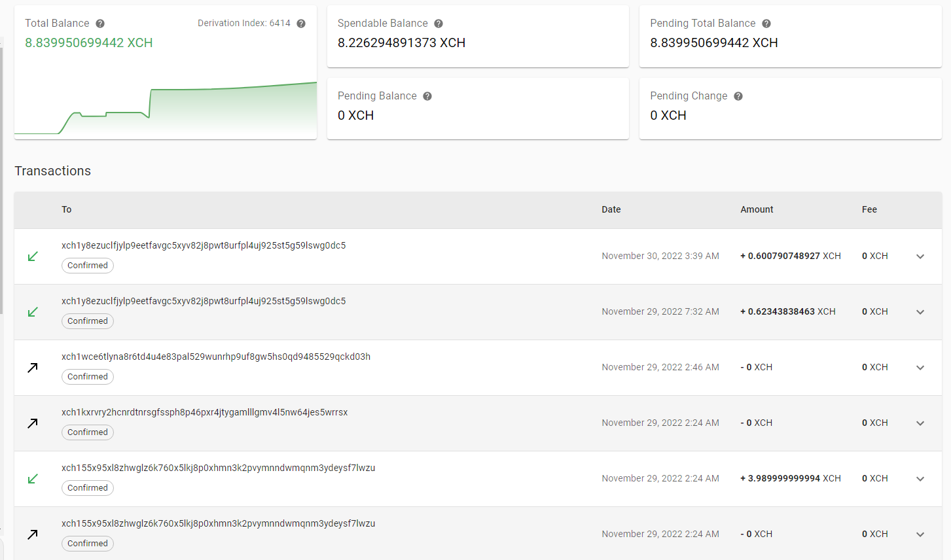Click Confirmed badge of xch1wce6tlyna transaction
The height and width of the screenshot is (560, 951).
pos(88,377)
